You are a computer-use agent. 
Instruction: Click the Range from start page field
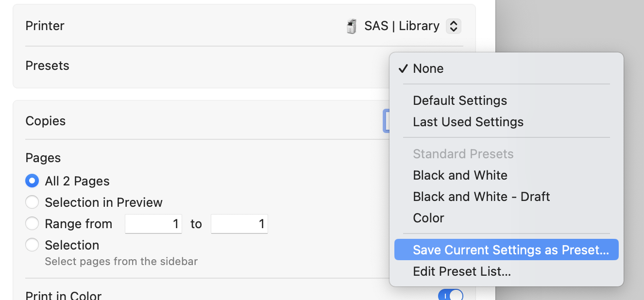[153, 224]
